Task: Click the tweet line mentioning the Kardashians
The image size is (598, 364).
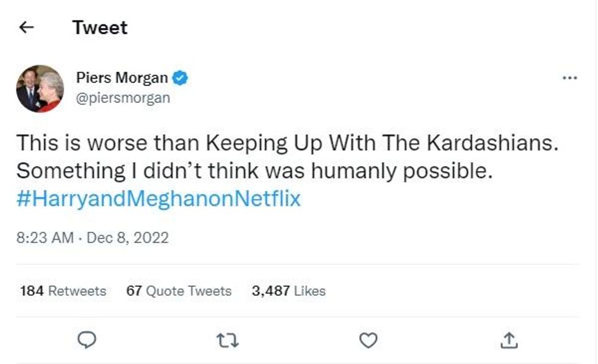Action: 287,143
